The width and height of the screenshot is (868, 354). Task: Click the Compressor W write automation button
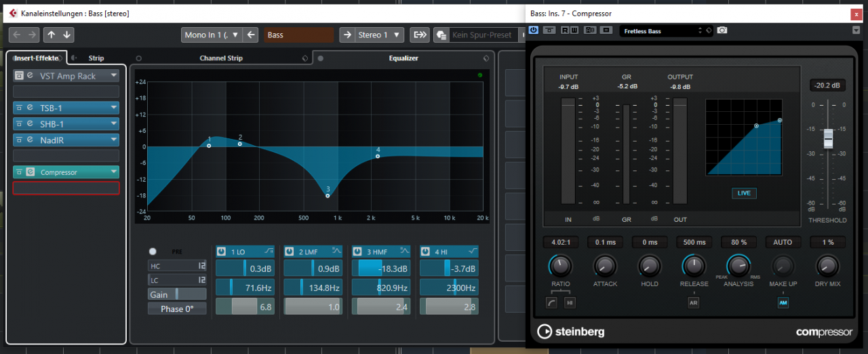tap(574, 31)
